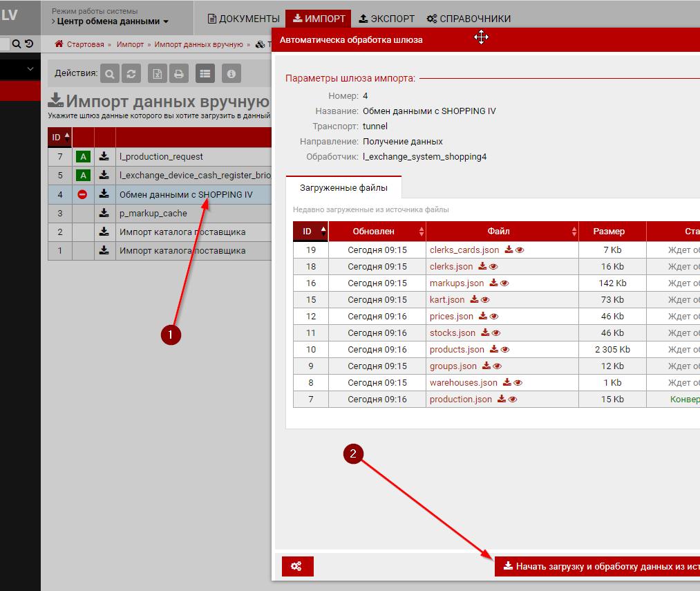View markups.json using its eye icon
700x591 pixels.
504,283
